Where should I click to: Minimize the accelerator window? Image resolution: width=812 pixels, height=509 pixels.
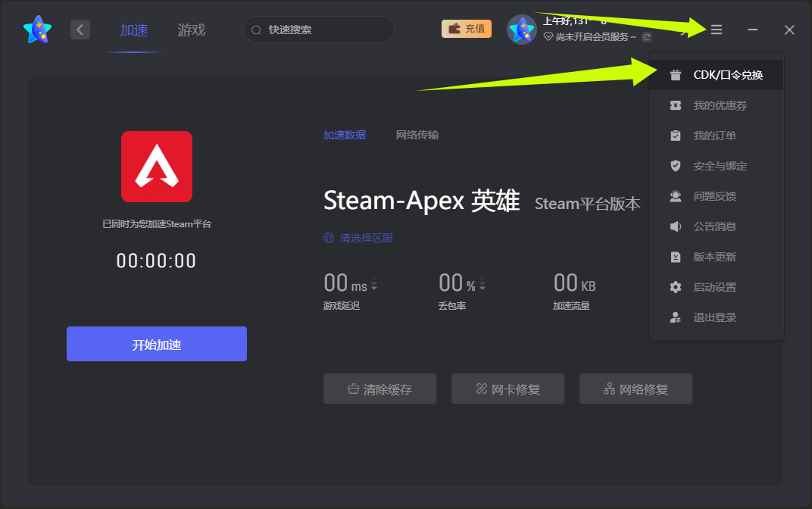tap(753, 30)
